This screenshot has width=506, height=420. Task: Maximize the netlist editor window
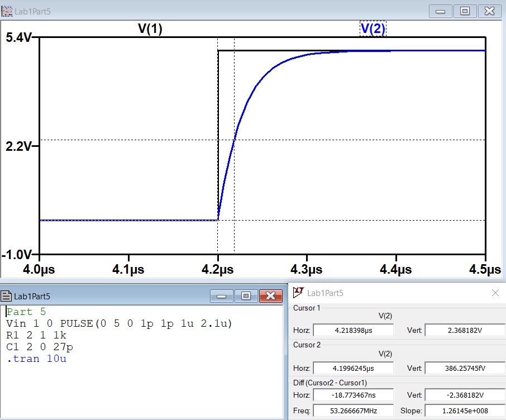pyautogui.click(x=246, y=296)
